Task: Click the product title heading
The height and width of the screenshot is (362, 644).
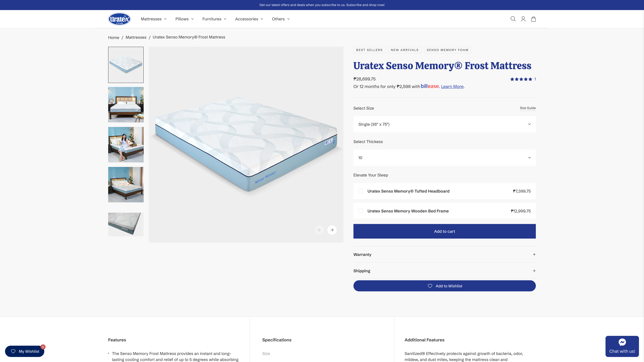Action: pyautogui.click(x=442, y=66)
